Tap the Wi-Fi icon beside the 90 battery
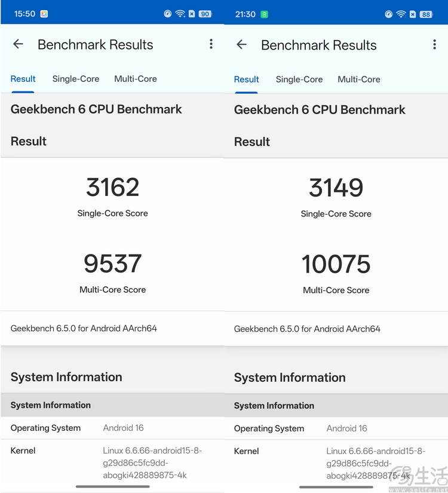This screenshot has height=493, width=448. click(180, 14)
